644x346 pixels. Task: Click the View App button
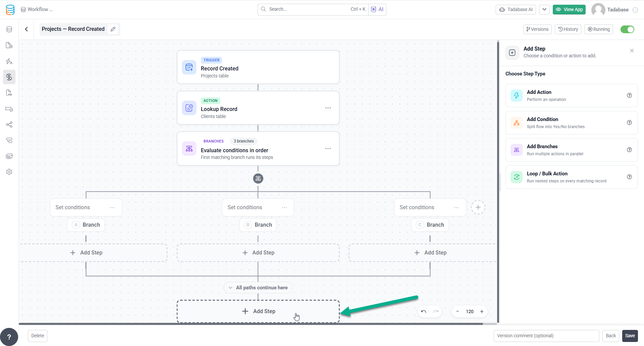(x=569, y=9)
